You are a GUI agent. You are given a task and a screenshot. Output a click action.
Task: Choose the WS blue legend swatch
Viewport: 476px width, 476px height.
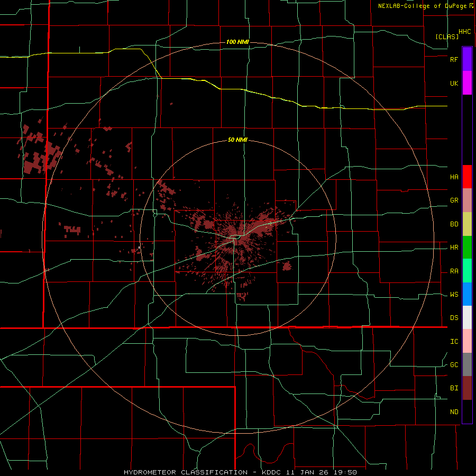coord(467,294)
